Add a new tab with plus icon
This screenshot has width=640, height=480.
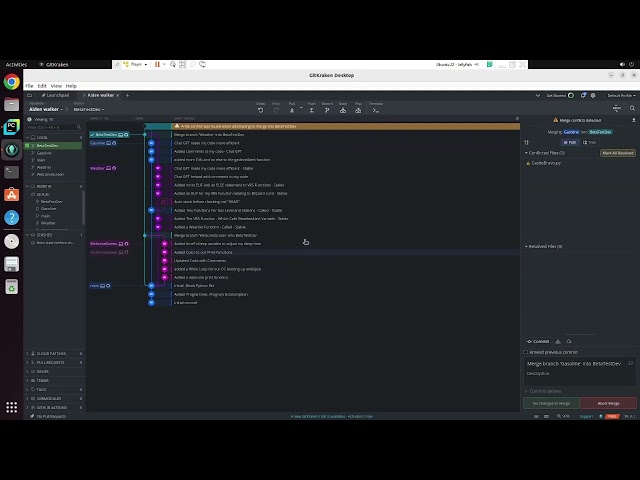click(x=127, y=95)
